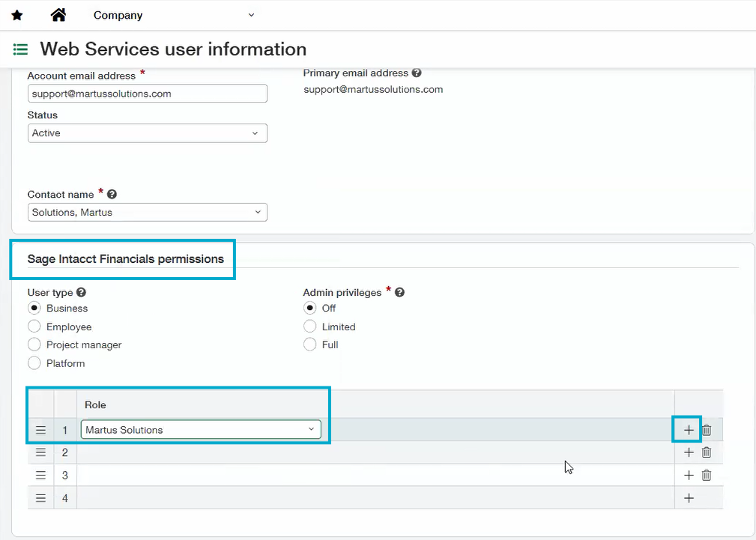Screen dimensions: 756x540
Task: Open Primary email address help icon
Action: click(x=417, y=73)
